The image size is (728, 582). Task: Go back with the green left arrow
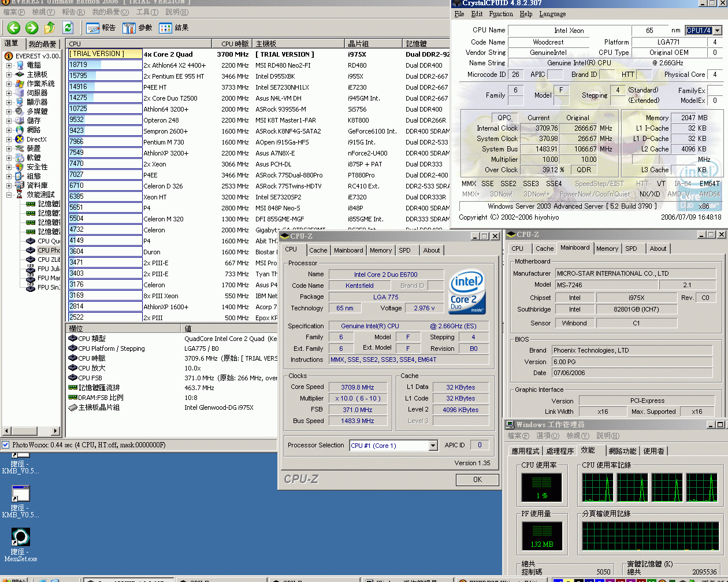tap(14, 28)
